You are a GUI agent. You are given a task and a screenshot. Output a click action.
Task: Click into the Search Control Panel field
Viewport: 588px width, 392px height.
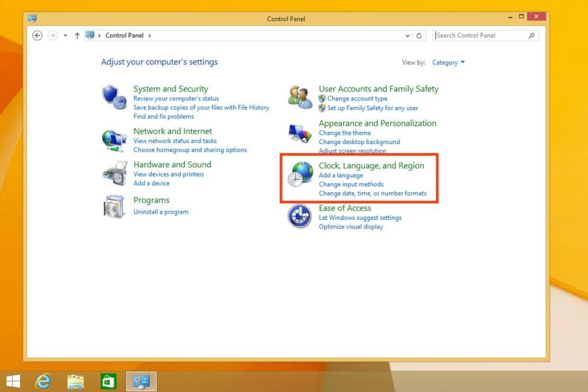480,36
